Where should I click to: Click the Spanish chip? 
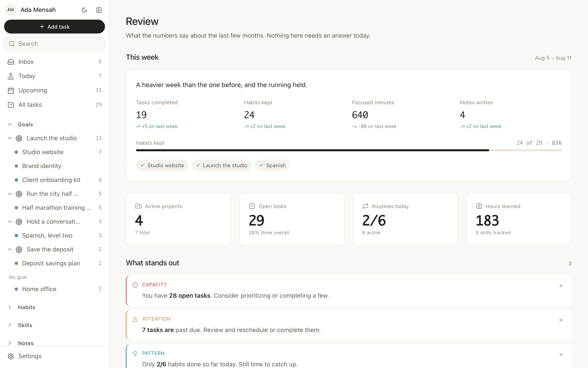click(x=272, y=166)
